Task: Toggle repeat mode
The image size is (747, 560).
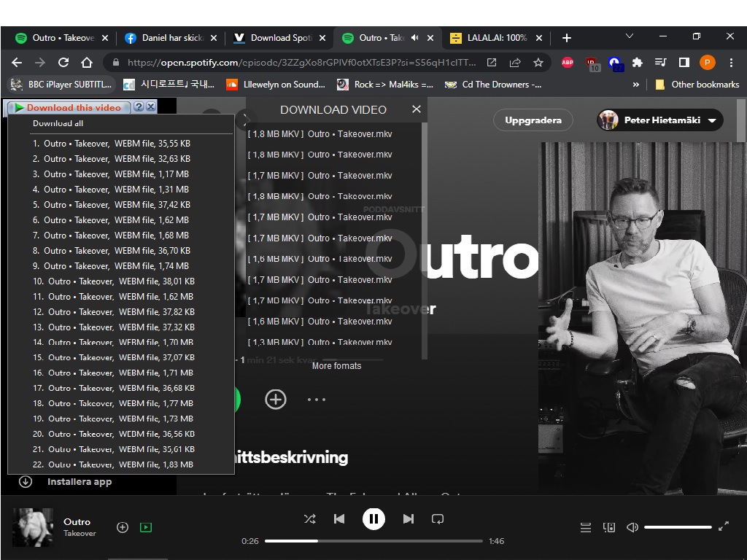Action: (438, 518)
